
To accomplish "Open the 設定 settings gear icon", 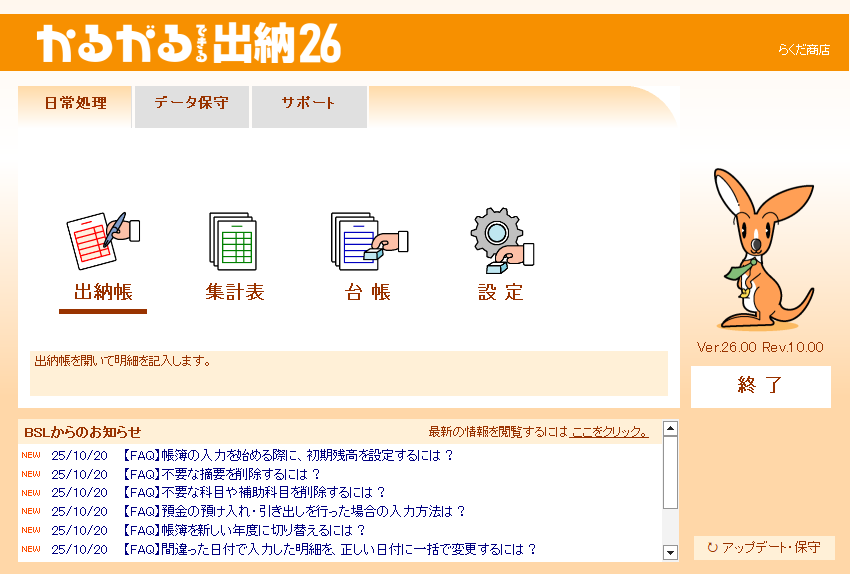I will (500, 242).
